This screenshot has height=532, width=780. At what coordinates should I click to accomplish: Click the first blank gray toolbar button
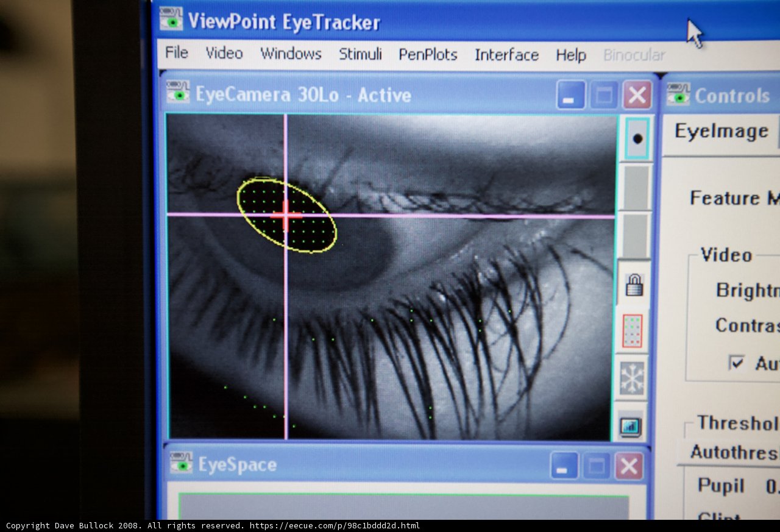click(637, 187)
